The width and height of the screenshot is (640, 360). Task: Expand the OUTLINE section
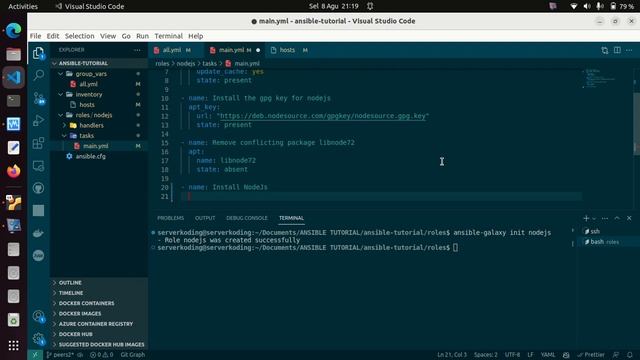click(x=99, y=282)
